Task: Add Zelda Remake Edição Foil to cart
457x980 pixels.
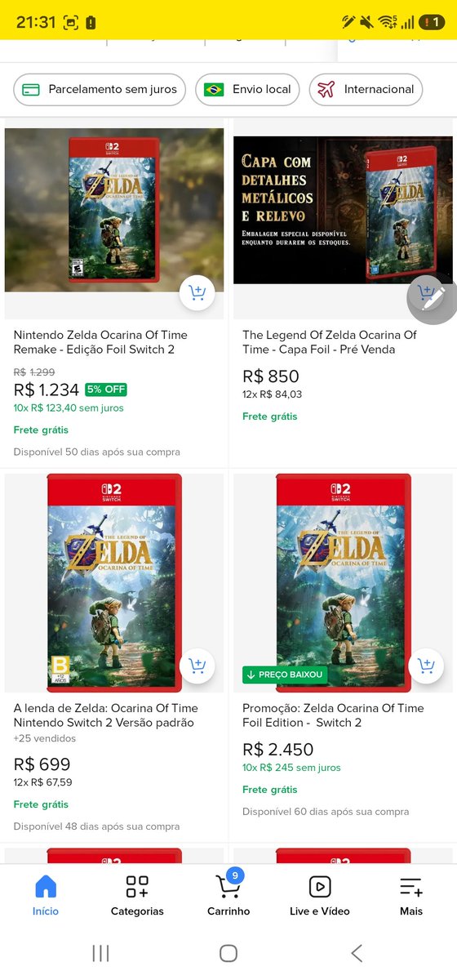Action: pyautogui.click(x=197, y=293)
